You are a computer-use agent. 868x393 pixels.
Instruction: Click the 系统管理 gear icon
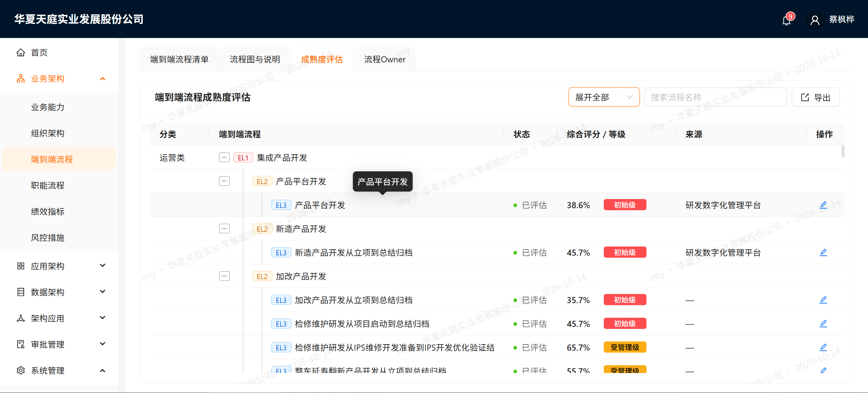coord(21,370)
